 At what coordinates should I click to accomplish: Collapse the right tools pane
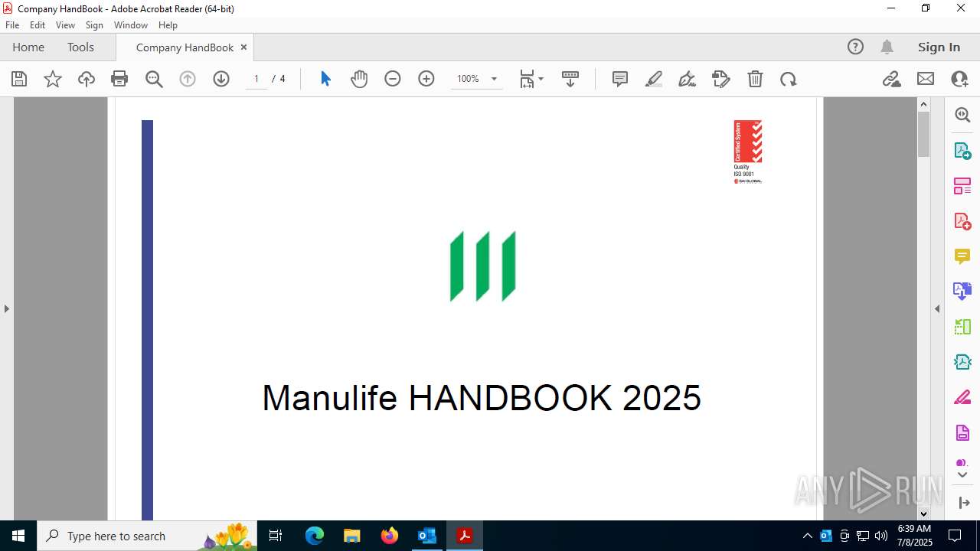(x=937, y=308)
